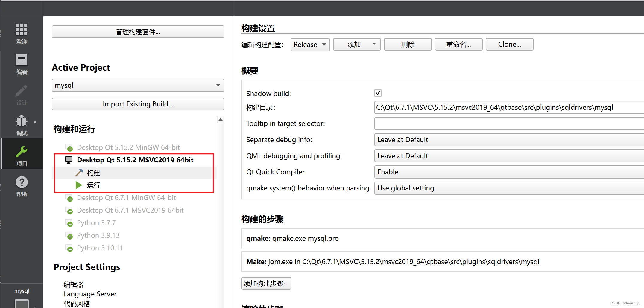The height and width of the screenshot is (308, 644).
Task: Enable the Desktop Qt 5.15.2 MinGW 64-bit kit
Action: (69, 148)
